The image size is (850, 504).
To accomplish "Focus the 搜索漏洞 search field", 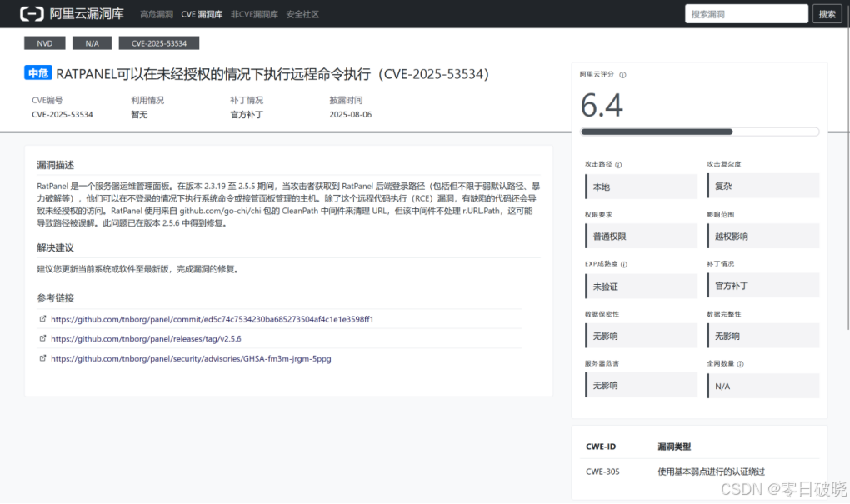I will (x=747, y=14).
